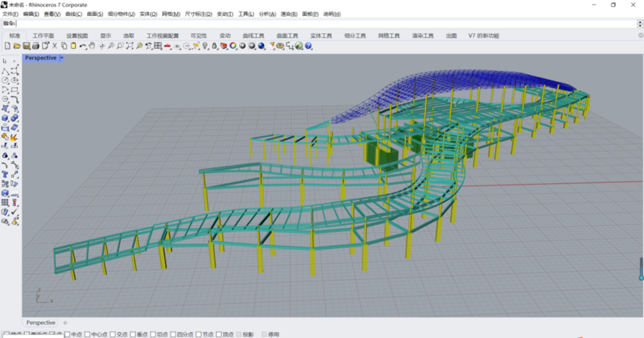Screen dimensions: 644x338
Task: Open the 文件(F) menu
Action: pos(11,14)
